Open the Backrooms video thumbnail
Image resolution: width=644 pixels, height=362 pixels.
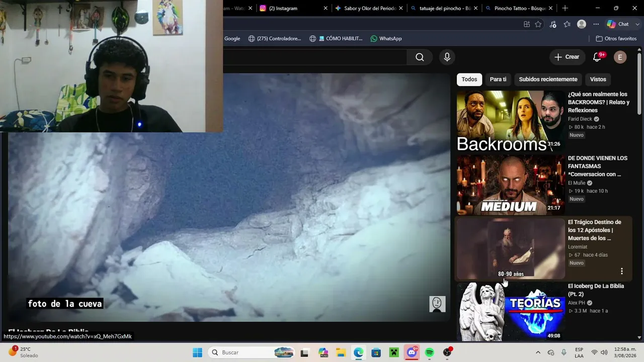[x=510, y=121]
